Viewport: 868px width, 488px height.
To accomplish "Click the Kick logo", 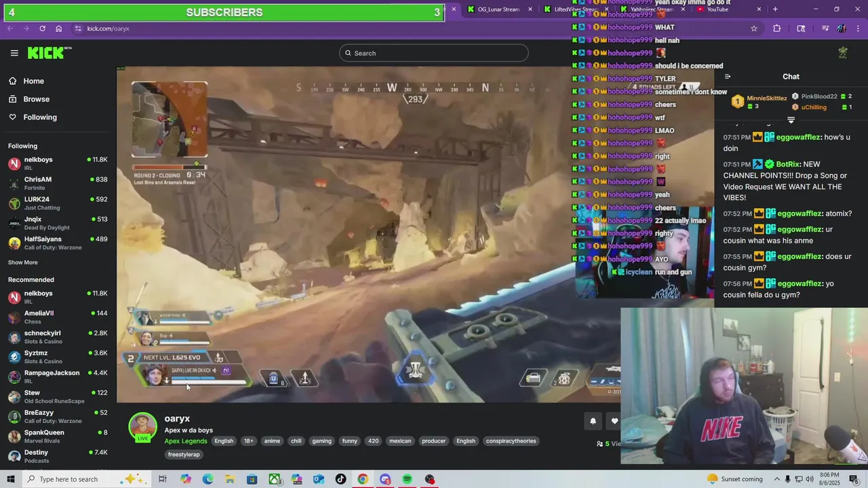I will [50, 53].
